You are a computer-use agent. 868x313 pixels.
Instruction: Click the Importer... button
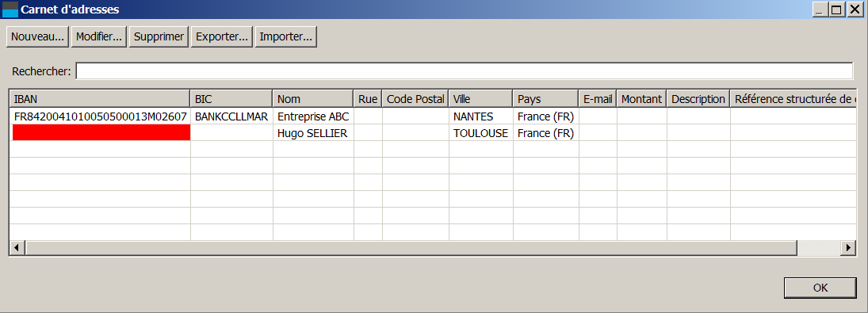click(285, 37)
